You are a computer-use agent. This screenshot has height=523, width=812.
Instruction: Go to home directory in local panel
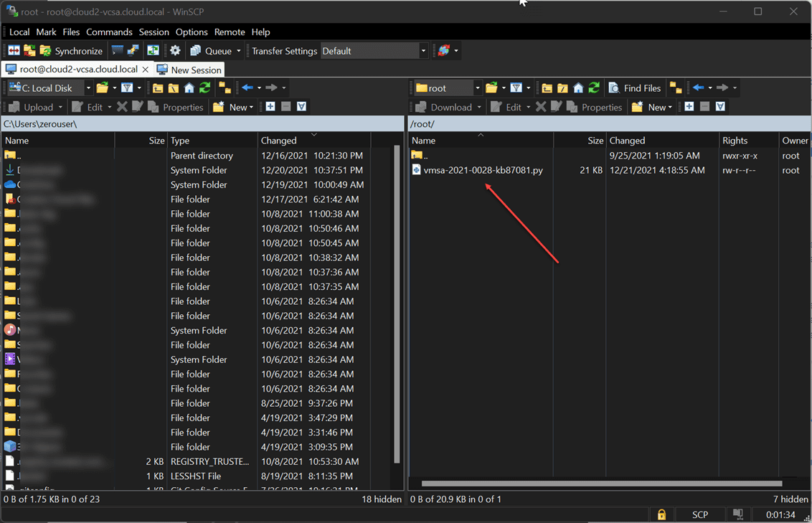[x=189, y=88]
